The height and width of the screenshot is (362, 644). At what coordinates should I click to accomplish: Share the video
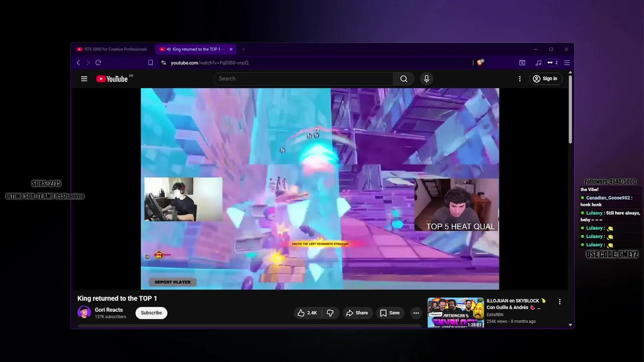(x=357, y=313)
